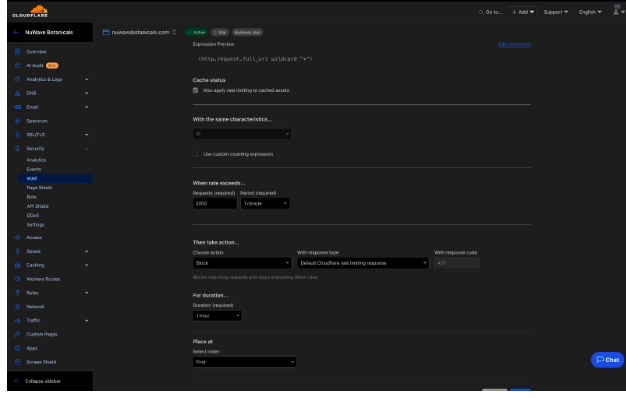This screenshot has height=398, width=626.
Task: Open the Duration 1 hour dropdown
Action: click(218, 316)
